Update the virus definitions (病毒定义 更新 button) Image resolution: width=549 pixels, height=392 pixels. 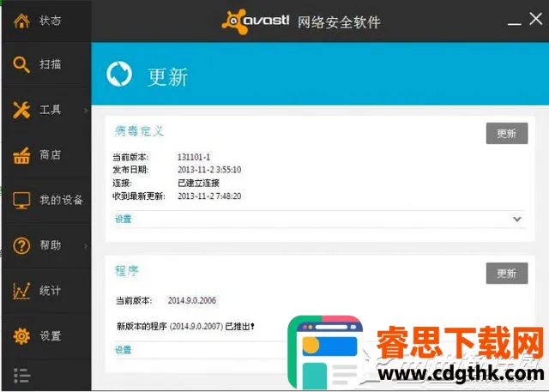507,133
